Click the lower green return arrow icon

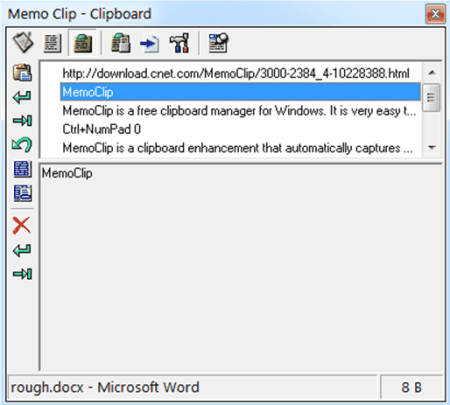tap(22, 250)
